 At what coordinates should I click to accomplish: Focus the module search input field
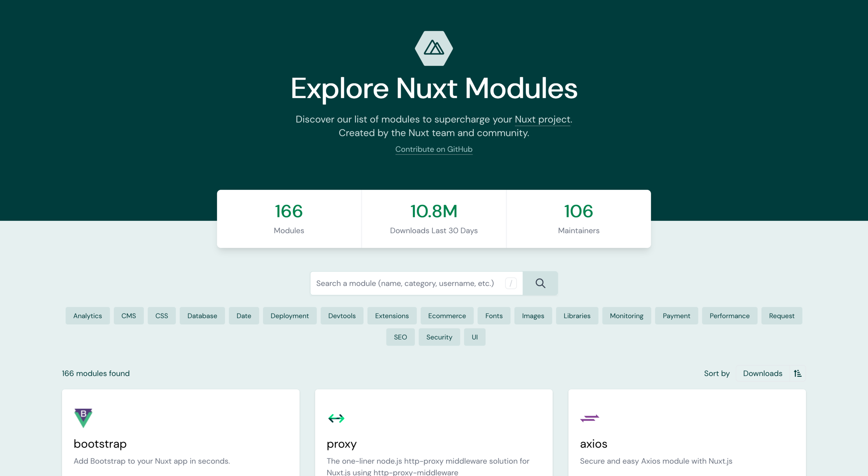coord(406,283)
